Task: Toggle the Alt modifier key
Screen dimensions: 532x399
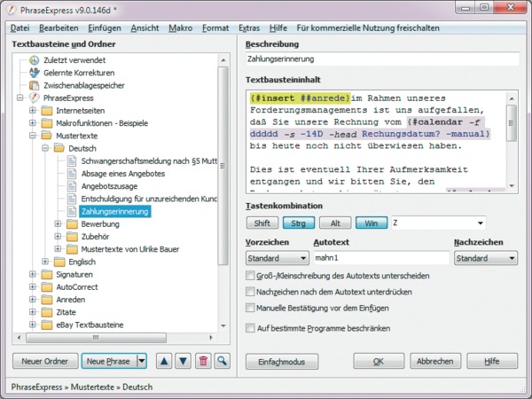Action: pyautogui.click(x=335, y=223)
